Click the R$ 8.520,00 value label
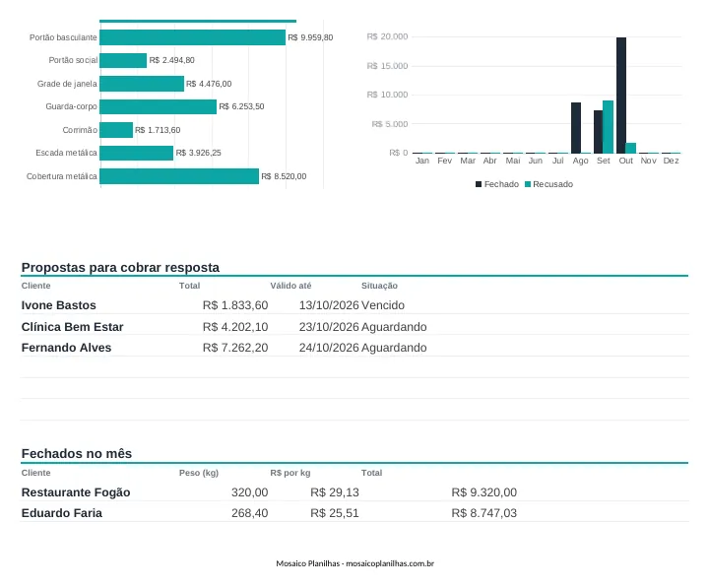This screenshot has width=708, height=588. pyautogui.click(x=284, y=176)
